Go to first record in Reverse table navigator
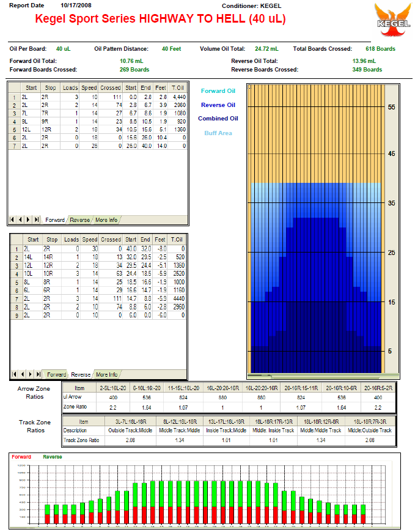This screenshot has height=532, width=415. click(x=14, y=374)
